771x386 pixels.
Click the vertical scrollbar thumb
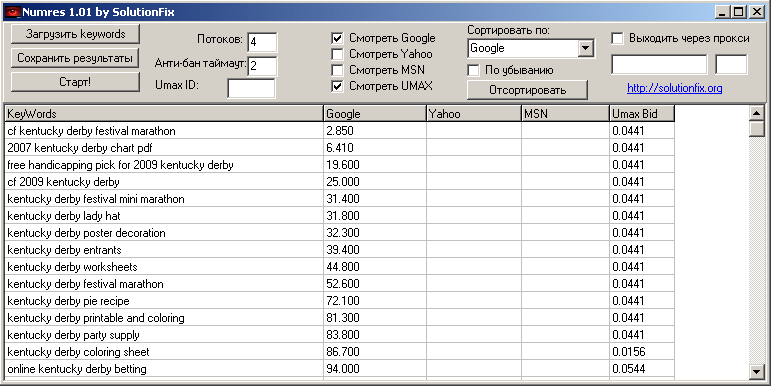[757, 129]
